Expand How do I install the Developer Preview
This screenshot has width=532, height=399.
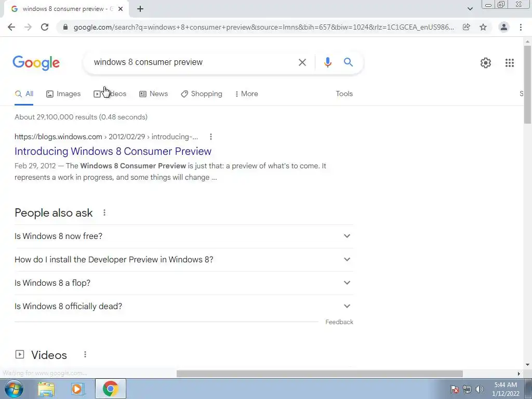click(183, 260)
